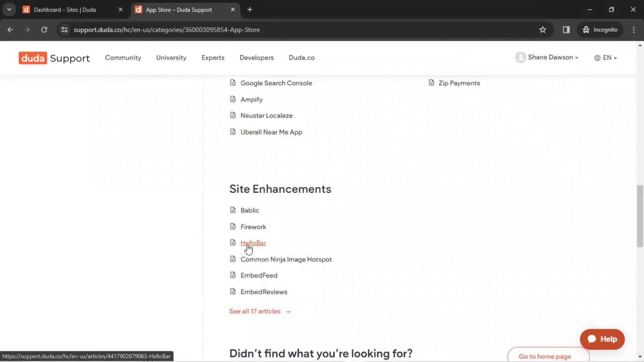Click the HelloBar document icon

[x=233, y=242]
